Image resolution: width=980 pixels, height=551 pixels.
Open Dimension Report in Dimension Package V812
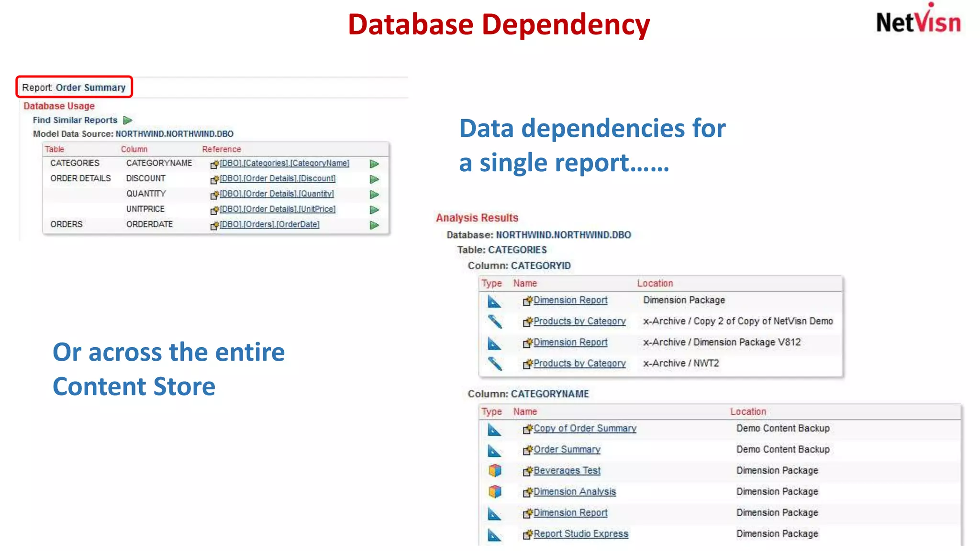pos(570,342)
